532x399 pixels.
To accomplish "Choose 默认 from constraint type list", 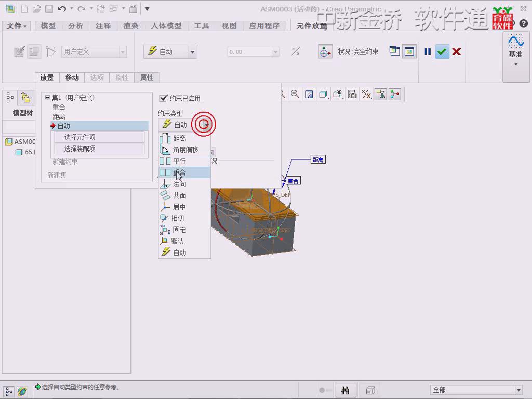I will [x=184, y=241].
